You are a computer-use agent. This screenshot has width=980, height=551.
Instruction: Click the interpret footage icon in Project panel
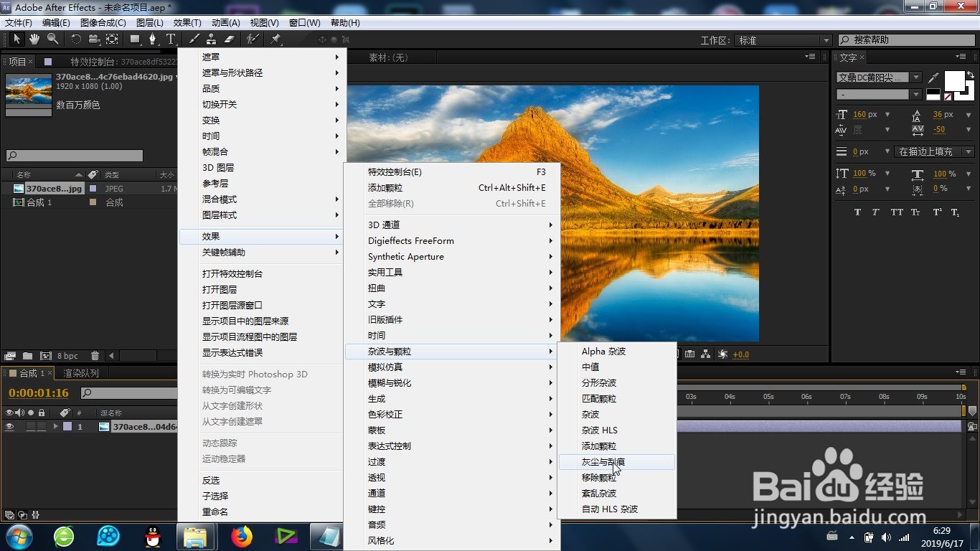pyautogui.click(x=10, y=356)
